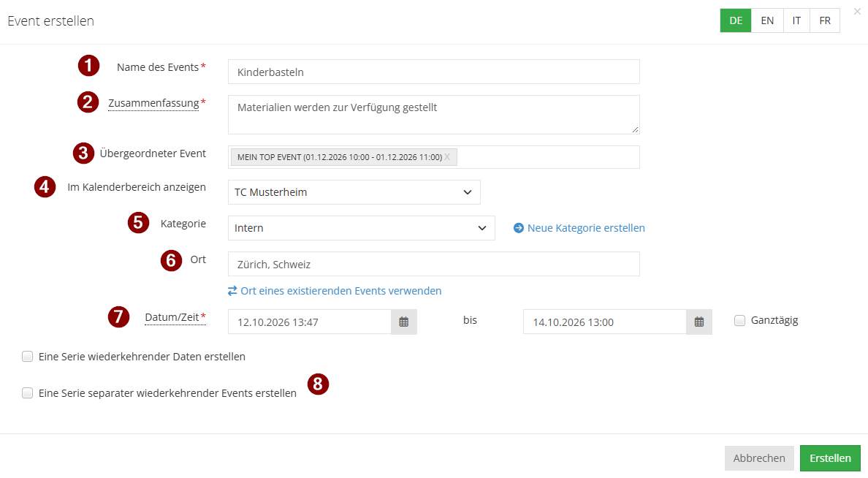Switch to the FR language tab
This screenshot has width=868, height=478.
[825, 20]
